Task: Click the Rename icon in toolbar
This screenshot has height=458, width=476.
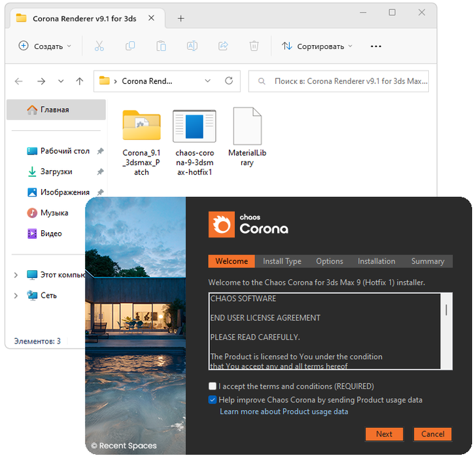Action: click(192, 46)
